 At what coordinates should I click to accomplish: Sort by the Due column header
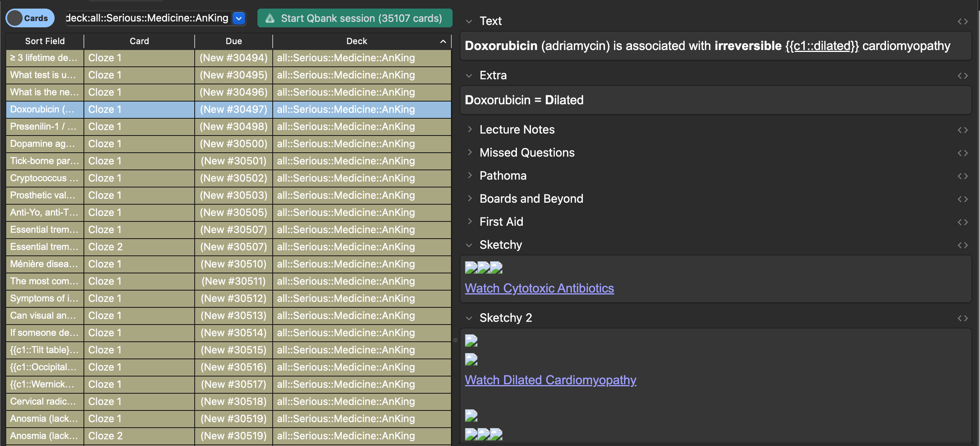[x=233, y=41]
